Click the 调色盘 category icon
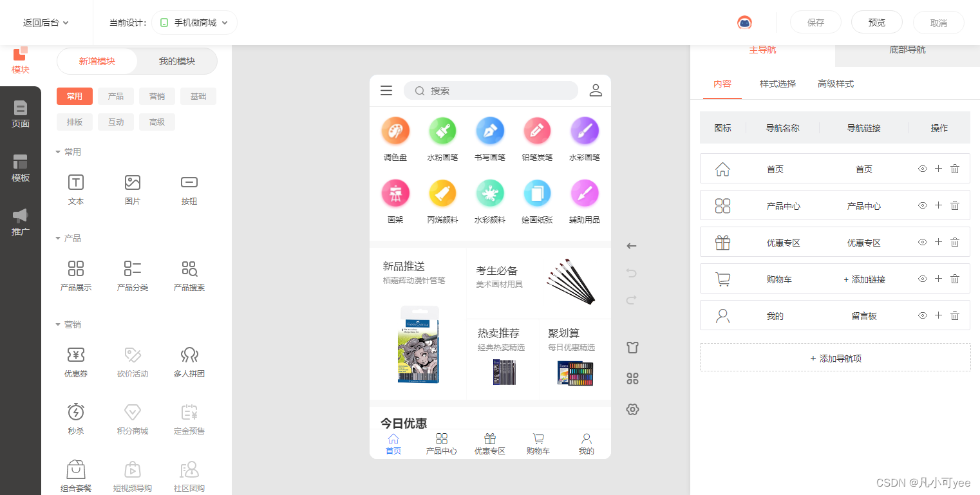Image resolution: width=980 pixels, height=495 pixels. (395, 131)
